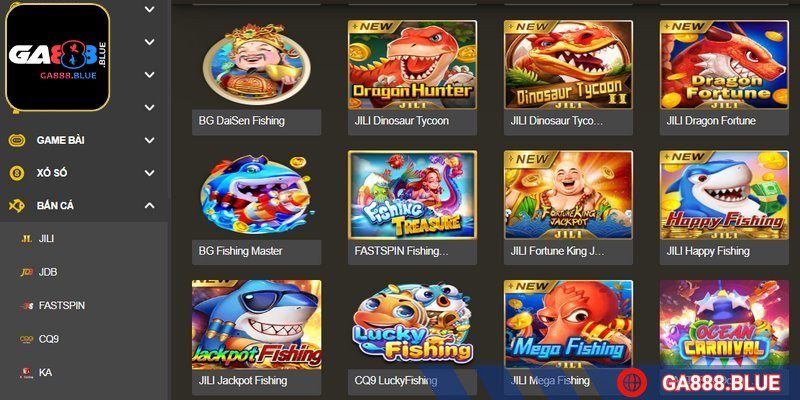Click the Game Bài card icon
800x400 pixels.
tap(17, 140)
